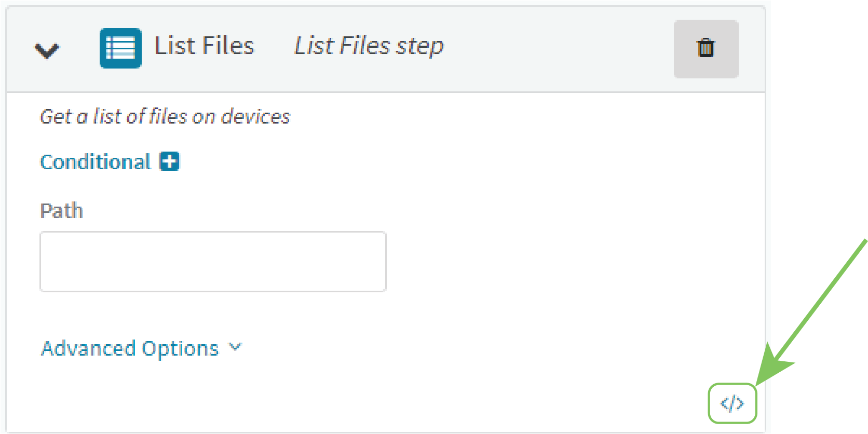The width and height of the screenshot is (868, 434).
Task: Select the List Files title text
Action: pos(205,46)
